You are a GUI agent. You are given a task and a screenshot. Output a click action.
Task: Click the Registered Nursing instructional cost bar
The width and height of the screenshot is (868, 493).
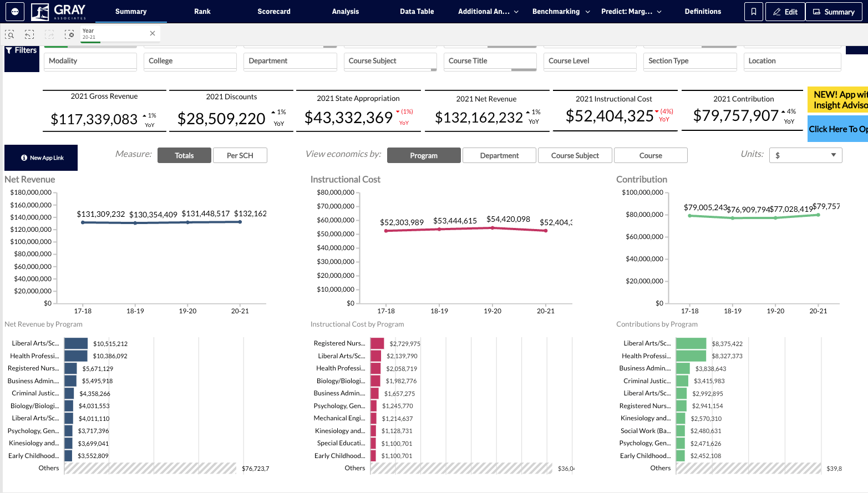[x=377, y=343]
